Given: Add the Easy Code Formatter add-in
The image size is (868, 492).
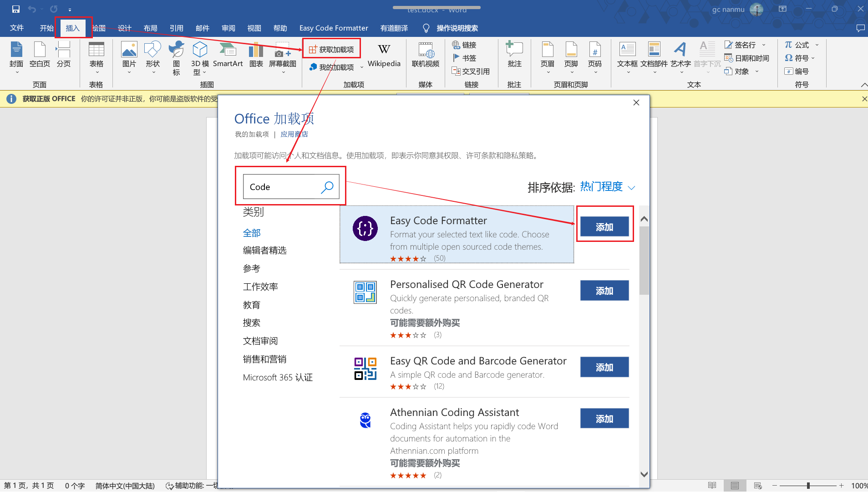Looking at the screenshot, I should 604,227.
